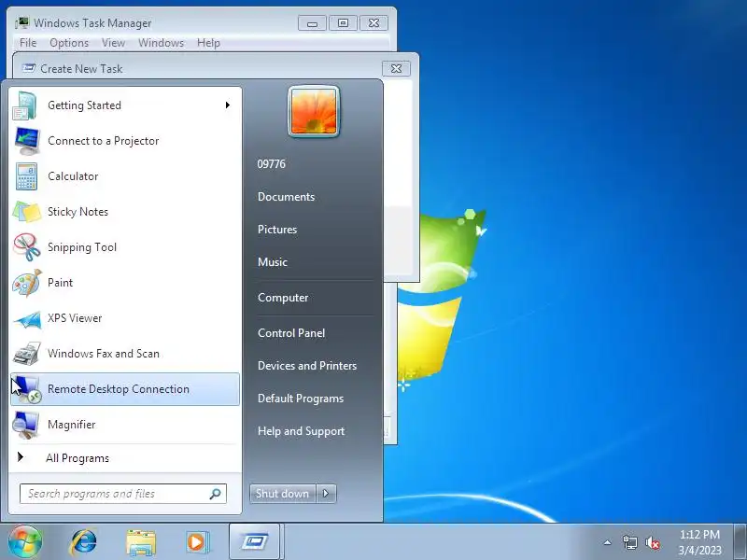
Task: Launch the Snipping Tool scissors icon
Action: coord(26,247)
